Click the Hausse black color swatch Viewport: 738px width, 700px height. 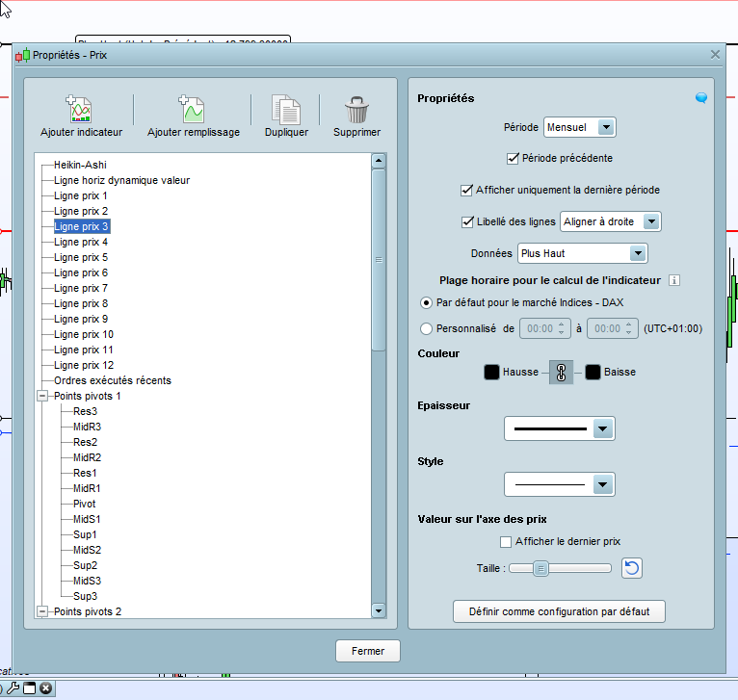point(491,372)
